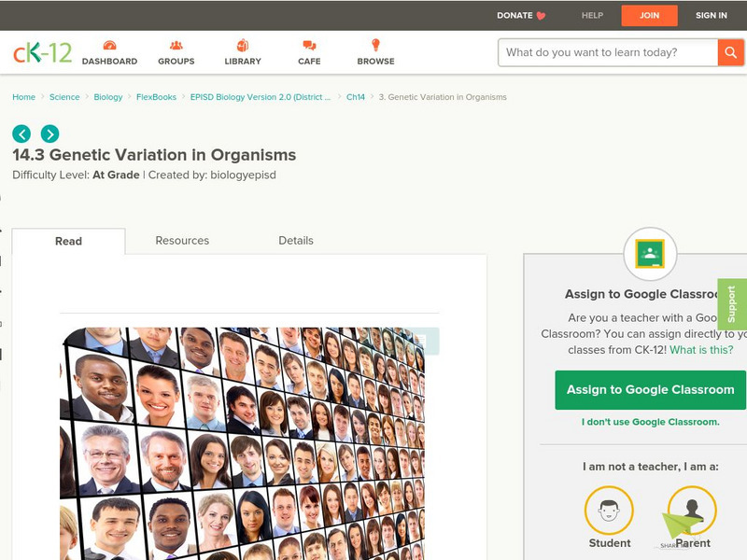
Task: Click EPISD Biology Version 2.0 breadcrumb
Action: [x=261, y=97]
